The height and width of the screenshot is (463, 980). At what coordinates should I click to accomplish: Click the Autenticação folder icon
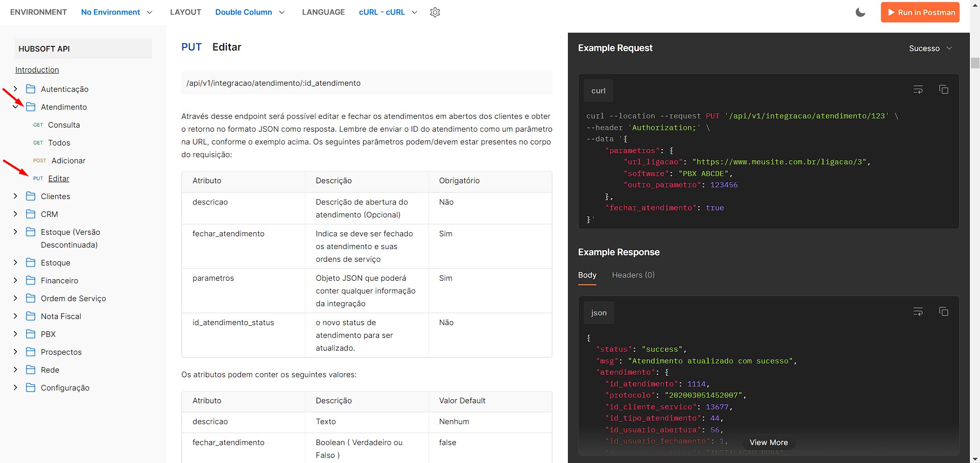click(31, 89)
